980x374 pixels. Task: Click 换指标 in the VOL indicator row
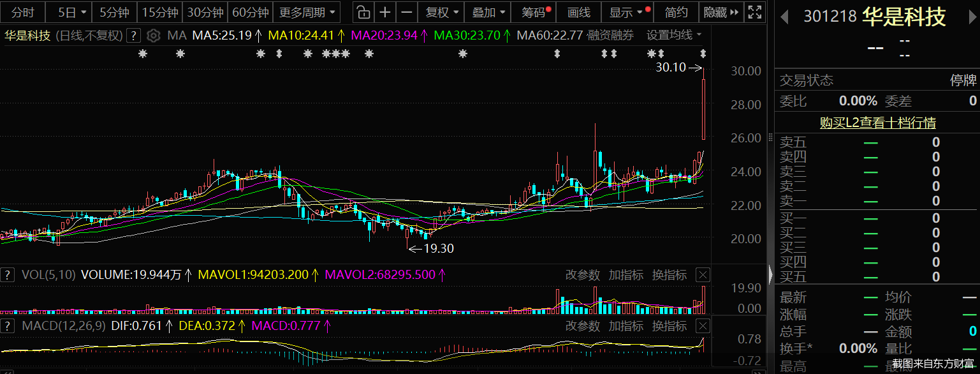tap(669, 275)
